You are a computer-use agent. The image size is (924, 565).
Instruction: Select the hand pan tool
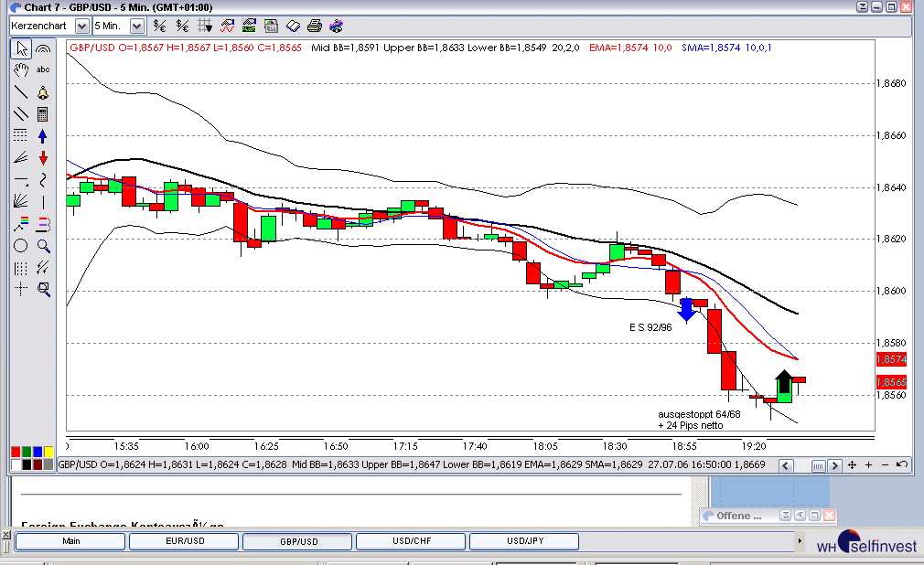click(21, 70)
